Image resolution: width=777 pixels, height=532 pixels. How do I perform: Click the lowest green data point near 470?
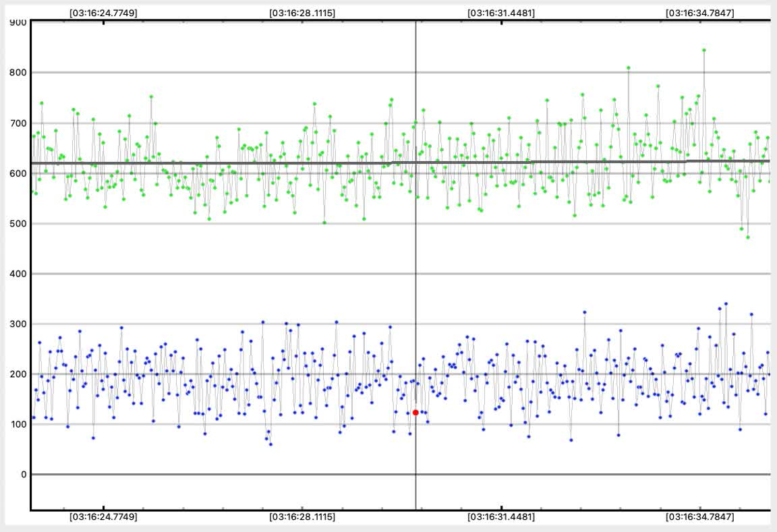coord(747,237)
